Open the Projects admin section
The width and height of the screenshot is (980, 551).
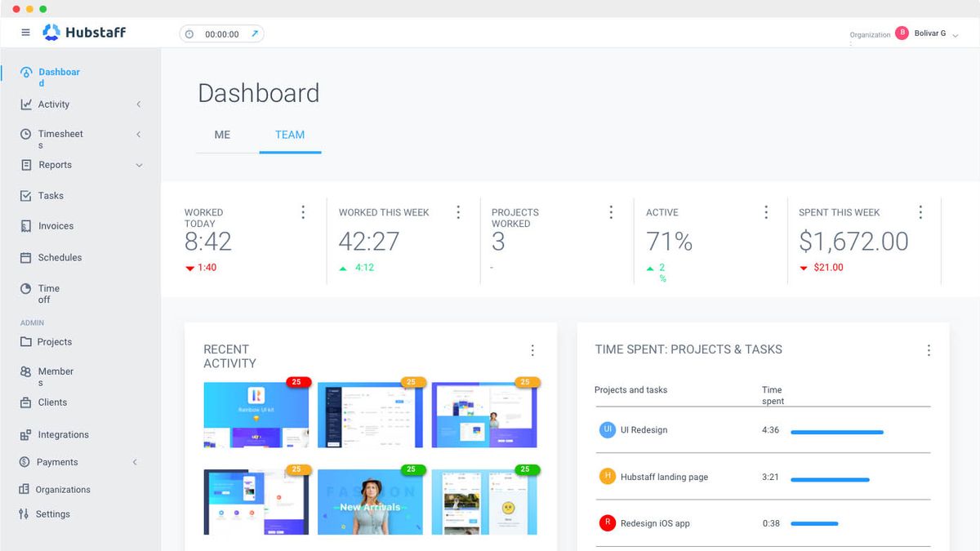(55, 342)
